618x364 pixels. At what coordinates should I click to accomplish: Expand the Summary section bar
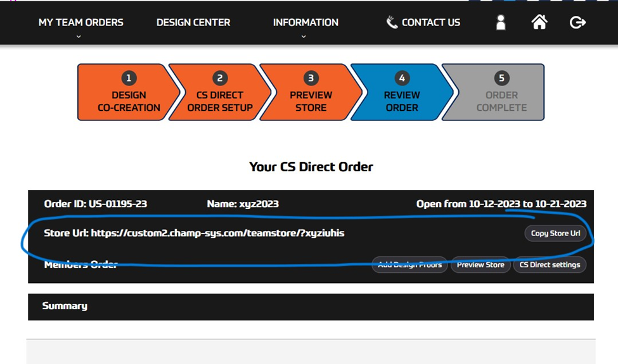point(311,306)
